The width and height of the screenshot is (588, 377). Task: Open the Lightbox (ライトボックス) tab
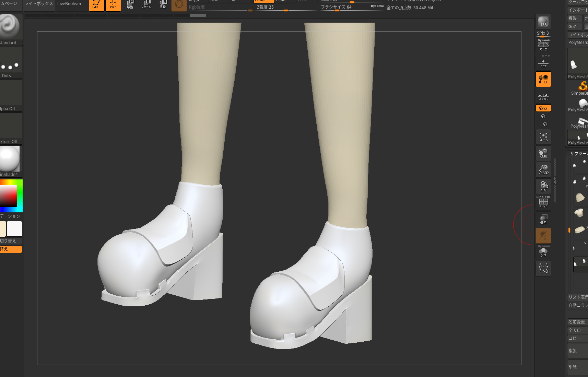tap(39, 4)
